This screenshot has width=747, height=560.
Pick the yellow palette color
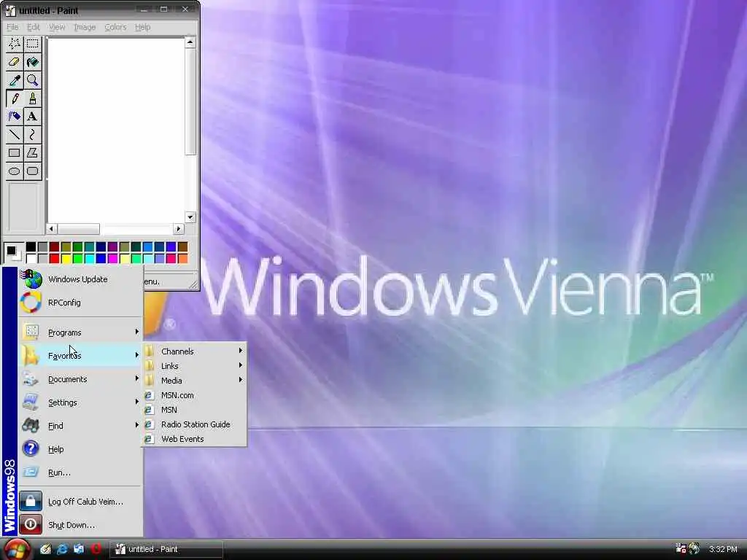coord(66,259)
